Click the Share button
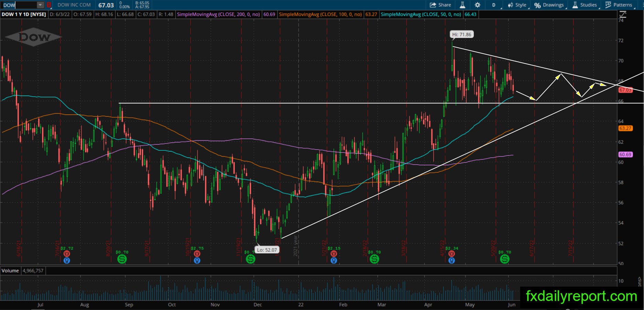This screenshot has height=310, width=644. 441,5
